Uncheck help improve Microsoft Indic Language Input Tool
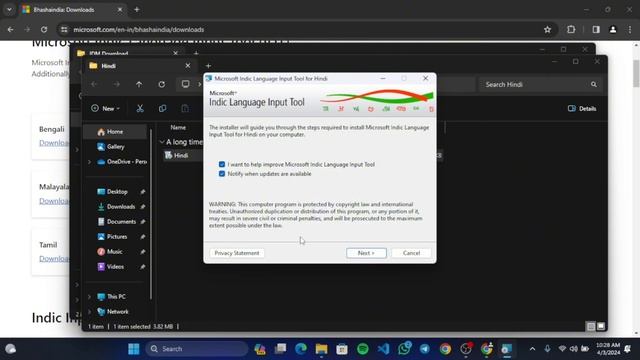This screenshot has width=640, height=360. point(222,164)
